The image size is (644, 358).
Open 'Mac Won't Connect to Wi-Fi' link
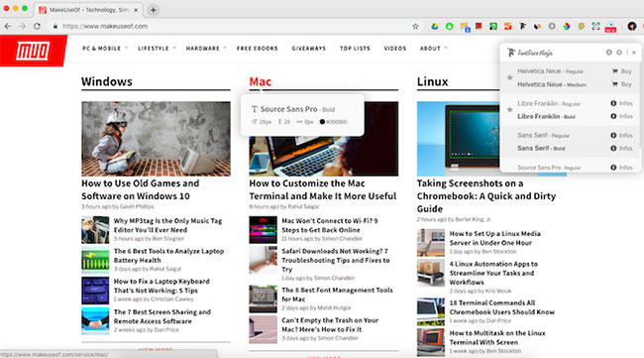coord(329,225)
